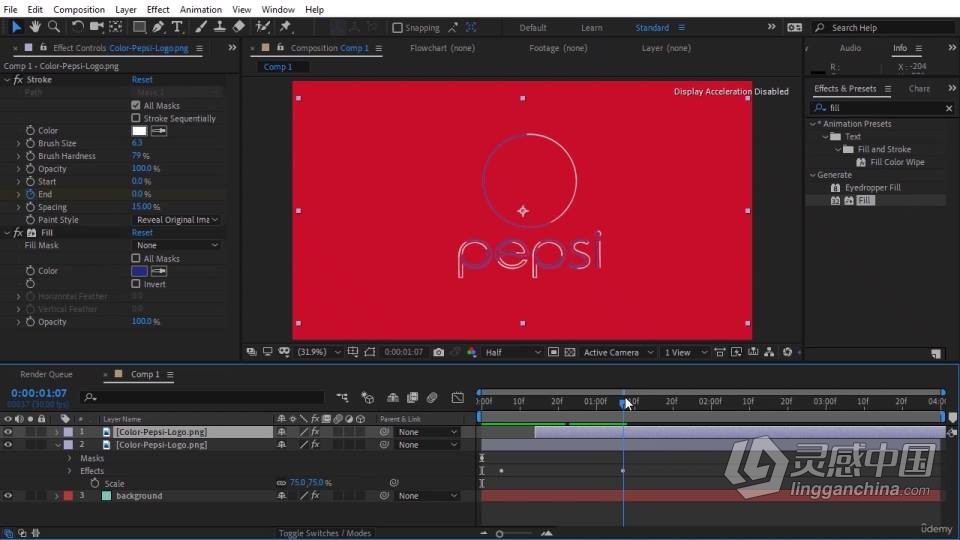Image resolution: width=960 pixels, height=540 pixels.
Task: Select the Selection arrow tool
Action: [16, 27]
